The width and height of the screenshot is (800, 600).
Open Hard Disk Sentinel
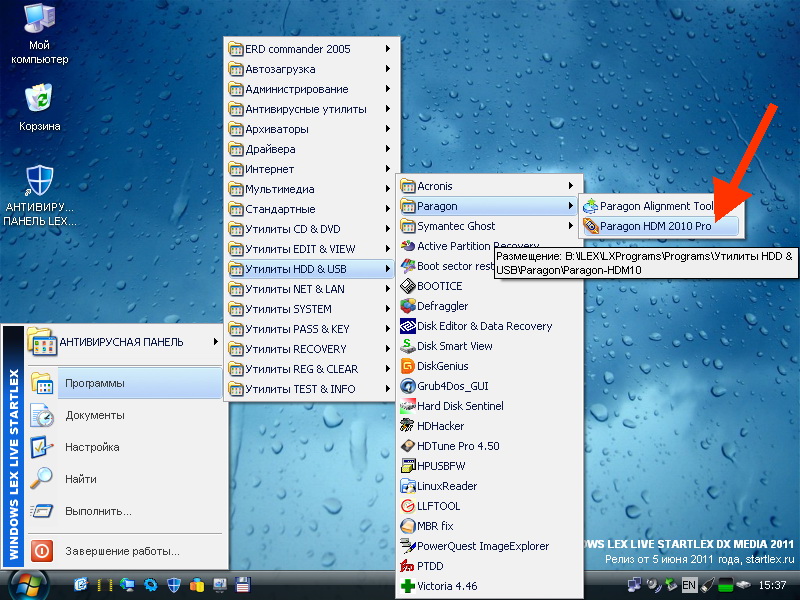tap(459, 406)
